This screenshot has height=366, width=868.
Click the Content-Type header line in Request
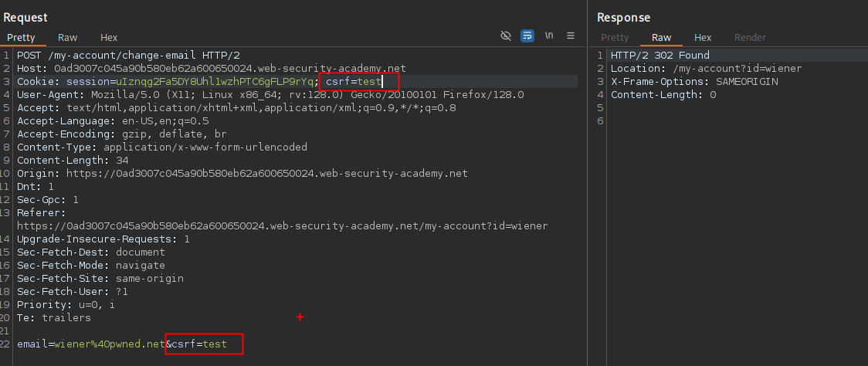[162, 147]
